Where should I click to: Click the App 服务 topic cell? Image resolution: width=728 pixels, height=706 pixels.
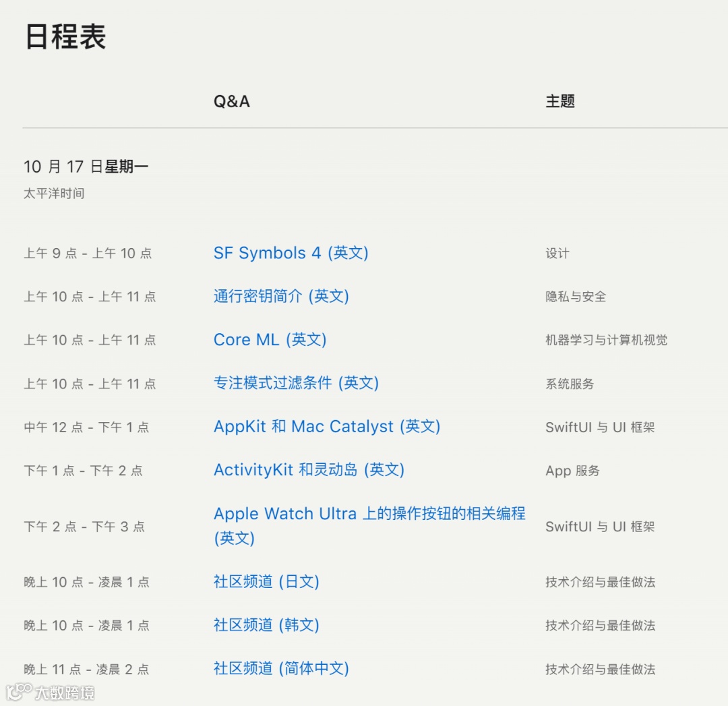(572, 471)
